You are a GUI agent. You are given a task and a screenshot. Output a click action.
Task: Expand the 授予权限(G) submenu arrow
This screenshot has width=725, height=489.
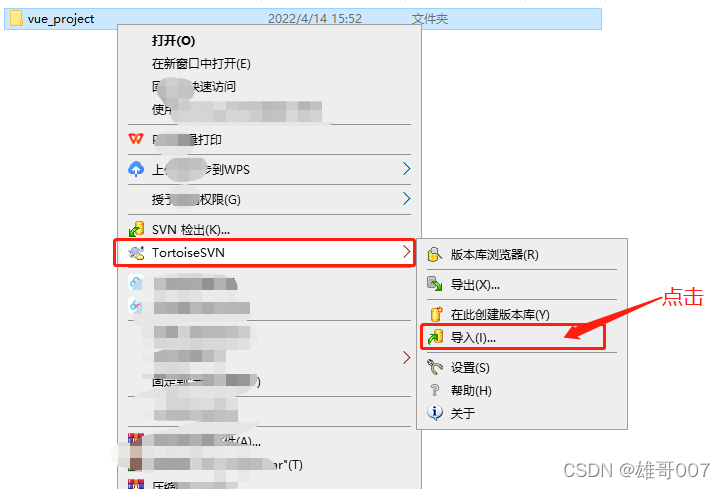pos(406,199)
